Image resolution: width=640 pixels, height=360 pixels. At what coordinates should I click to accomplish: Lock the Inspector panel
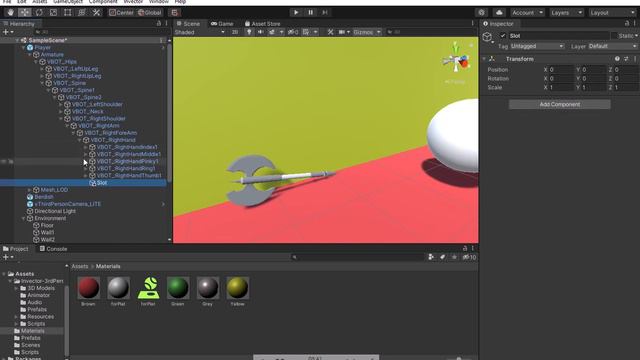pyautogui.click(x=627, y=24)
